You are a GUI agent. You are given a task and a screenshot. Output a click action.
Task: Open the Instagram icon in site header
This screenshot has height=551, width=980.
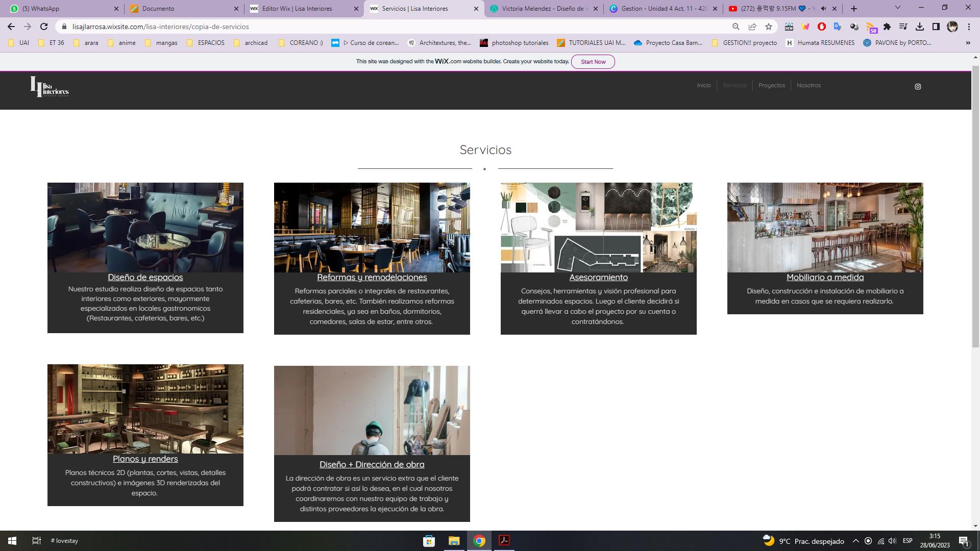click(x=918, y=87)
